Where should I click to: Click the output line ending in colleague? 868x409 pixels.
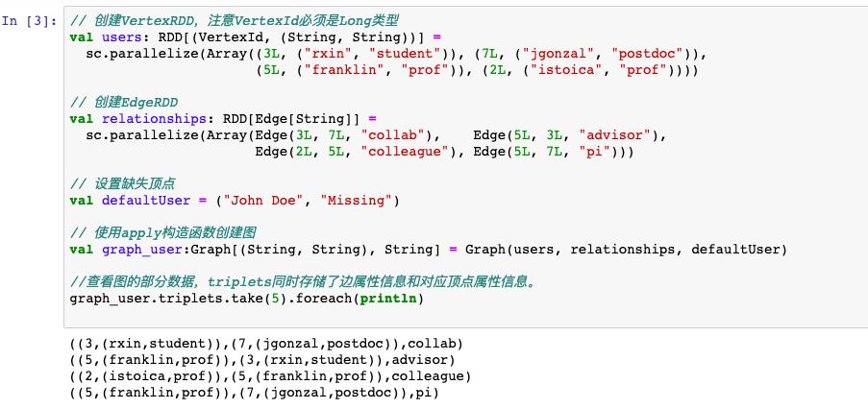[270, 376]
